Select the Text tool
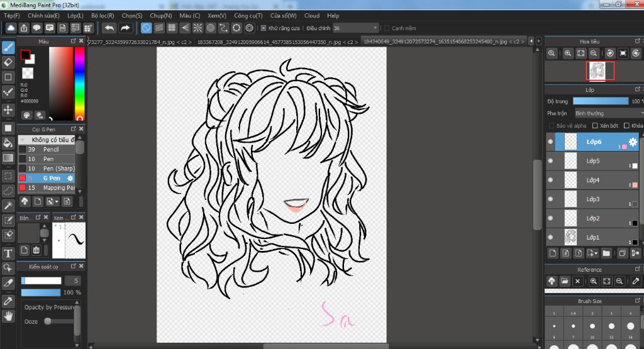 8,253
